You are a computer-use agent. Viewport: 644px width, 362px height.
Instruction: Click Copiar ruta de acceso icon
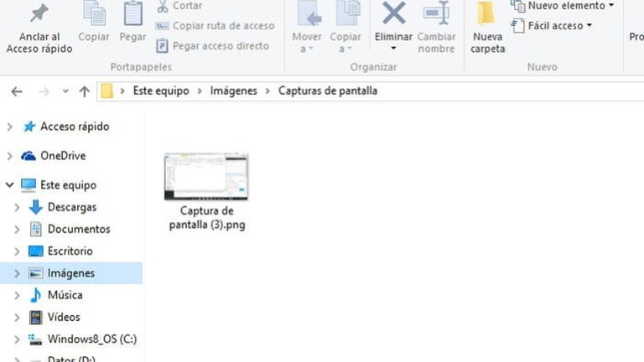tap(162, 26)
